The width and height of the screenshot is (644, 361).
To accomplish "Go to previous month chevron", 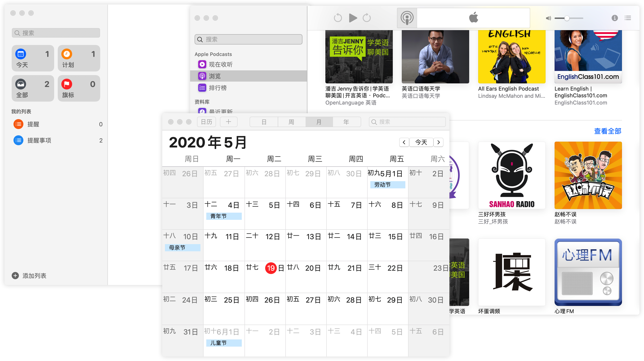I will click(x=404, y=142).
